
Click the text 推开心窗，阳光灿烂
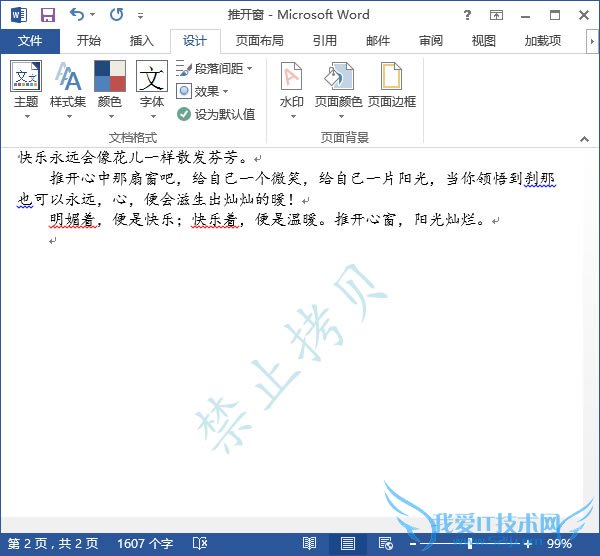(x=404, y=220)
